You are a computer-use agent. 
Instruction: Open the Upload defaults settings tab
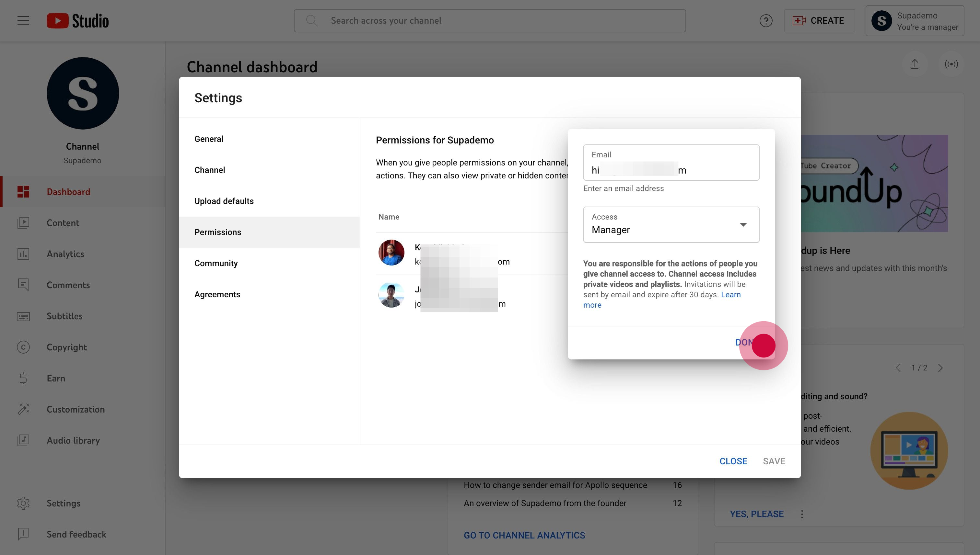[269, 201]
